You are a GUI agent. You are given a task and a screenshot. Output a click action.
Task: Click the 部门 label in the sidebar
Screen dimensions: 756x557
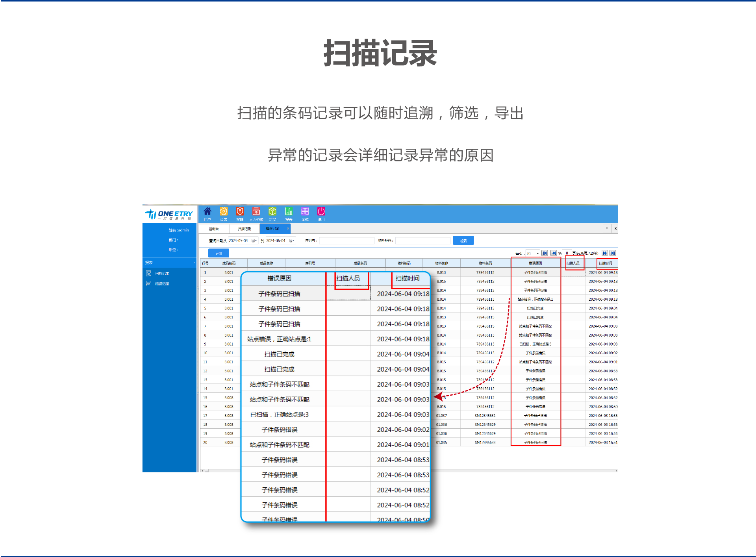(x=174, y=240)
